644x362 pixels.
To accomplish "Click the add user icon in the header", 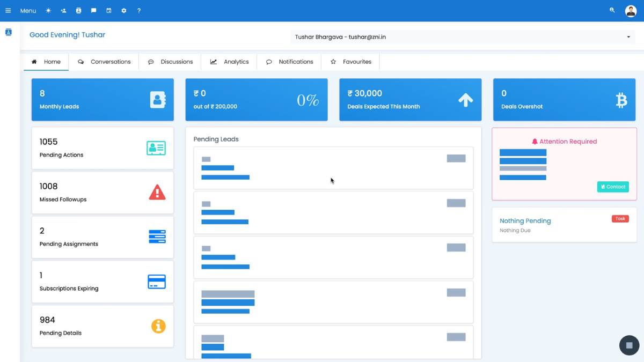I will (64, 10).
